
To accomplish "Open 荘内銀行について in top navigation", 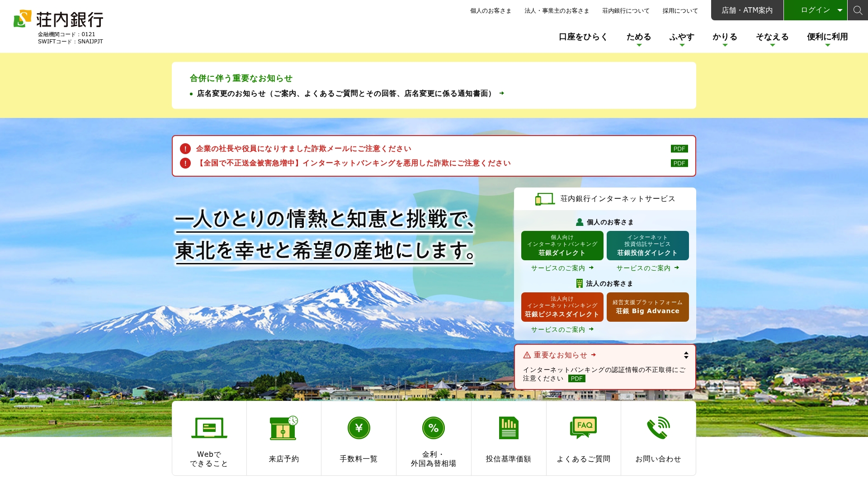I will [x=626, y=10].
